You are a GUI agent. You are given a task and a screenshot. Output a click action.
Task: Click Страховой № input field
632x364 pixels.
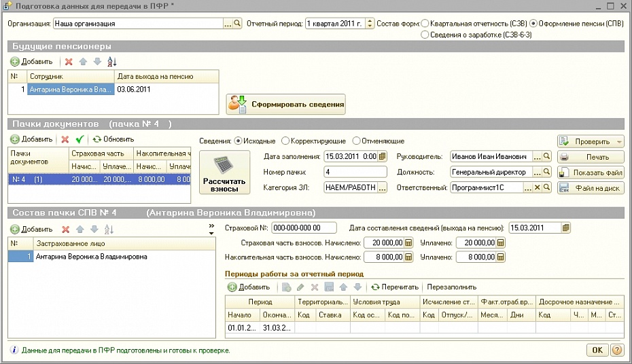[x=304, y=228]
